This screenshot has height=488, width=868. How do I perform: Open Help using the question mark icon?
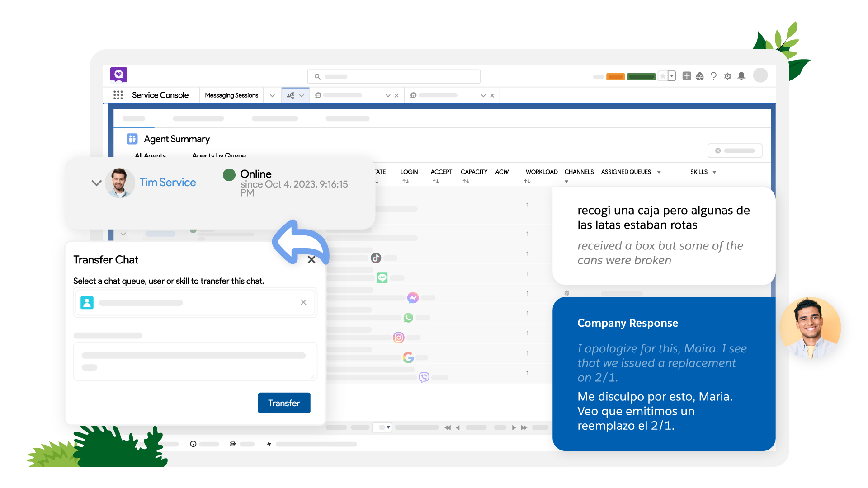pyautogui.click(x=714, y=76)
